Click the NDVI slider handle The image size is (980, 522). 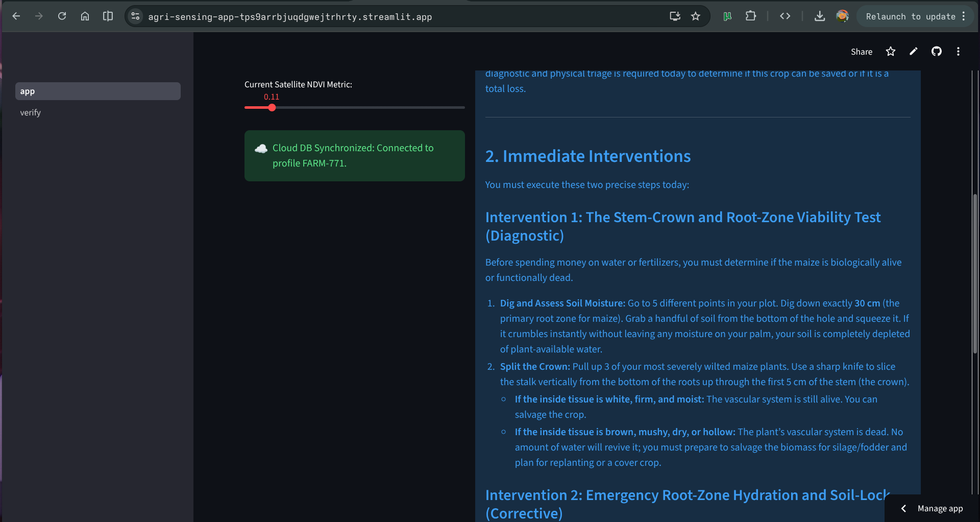[272, 107]
